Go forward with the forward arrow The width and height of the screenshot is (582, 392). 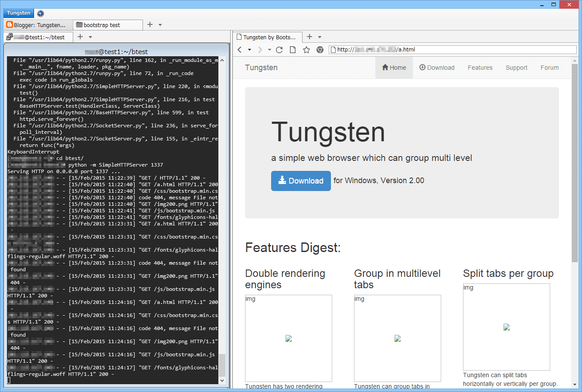[260, 50]
